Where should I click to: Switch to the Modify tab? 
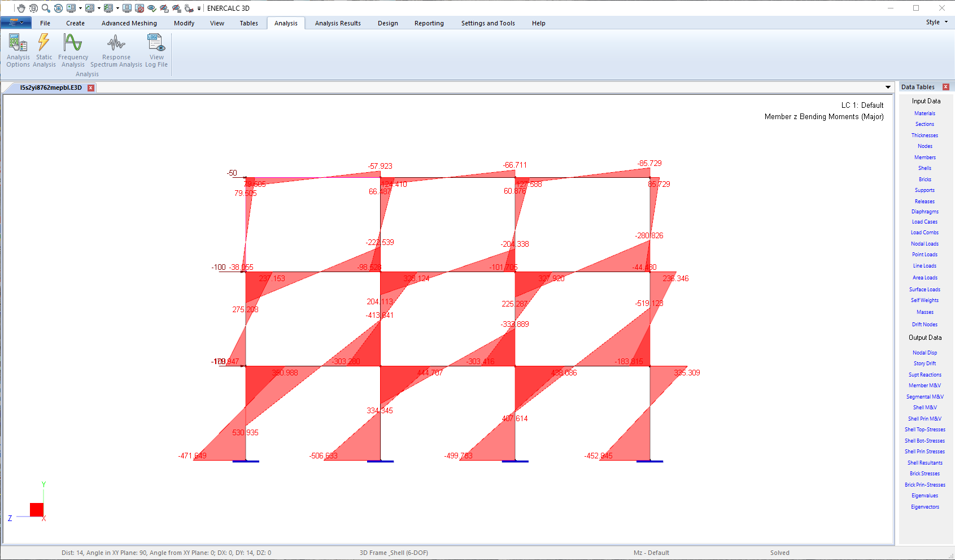(184, 23)
